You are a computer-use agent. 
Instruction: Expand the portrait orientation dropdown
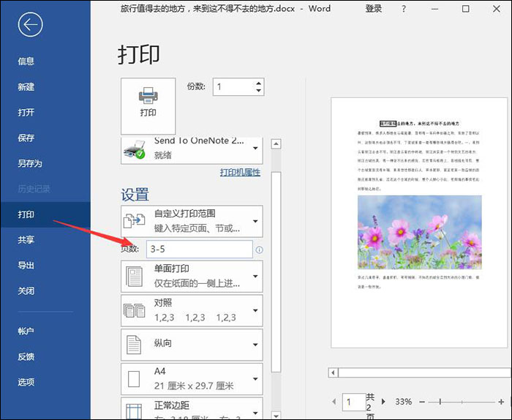click(x=192, y=345)
